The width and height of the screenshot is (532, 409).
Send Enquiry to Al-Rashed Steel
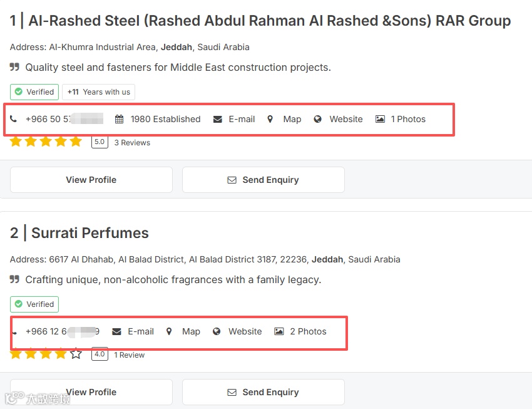click(263, 180)
